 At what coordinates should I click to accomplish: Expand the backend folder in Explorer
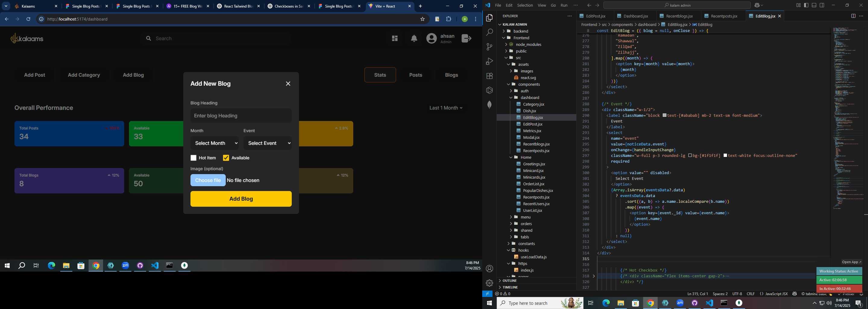point(521,31)
